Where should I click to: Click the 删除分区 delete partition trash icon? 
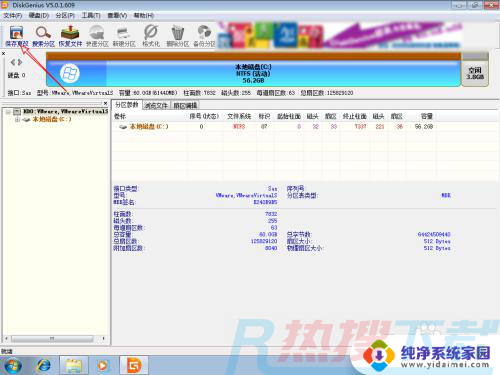click(178, 36)
